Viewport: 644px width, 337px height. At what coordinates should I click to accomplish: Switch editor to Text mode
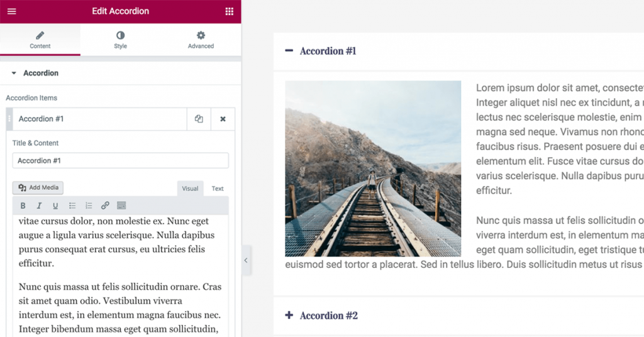[217, 189]
